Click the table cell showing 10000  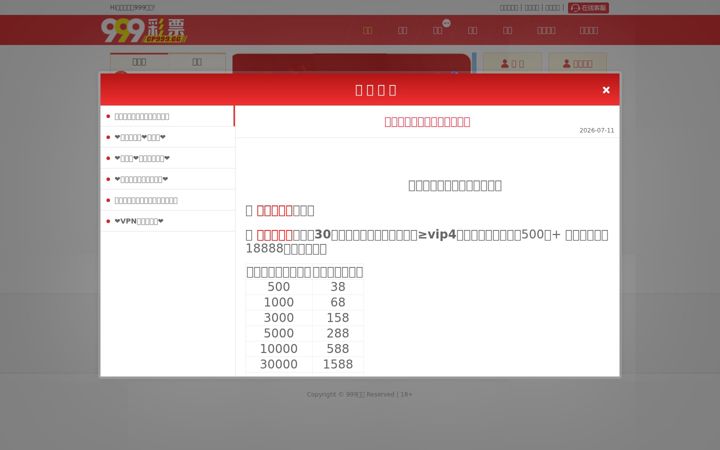tap(279, 349)
